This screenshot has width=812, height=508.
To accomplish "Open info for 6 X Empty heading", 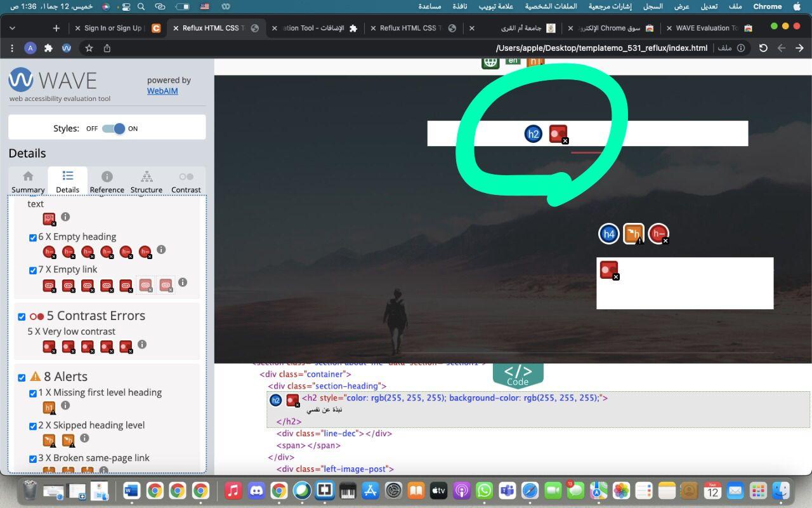I will (161, 250).
